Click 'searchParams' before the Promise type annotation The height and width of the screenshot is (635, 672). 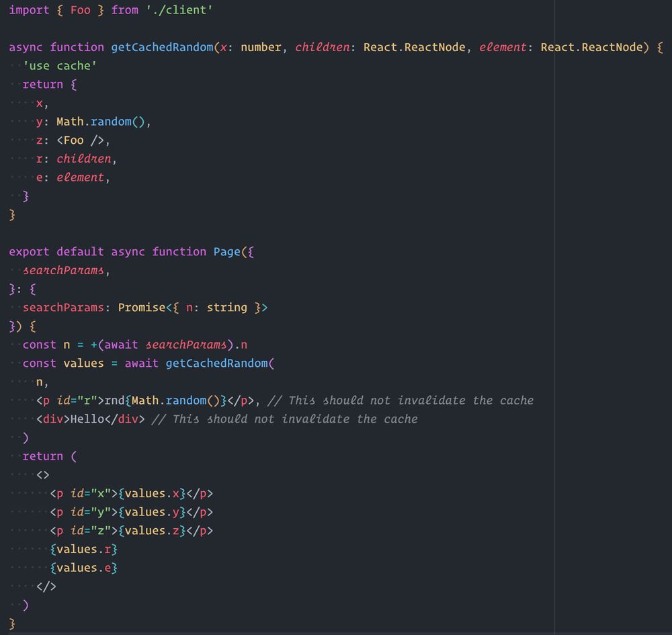(x=63, y=308)
